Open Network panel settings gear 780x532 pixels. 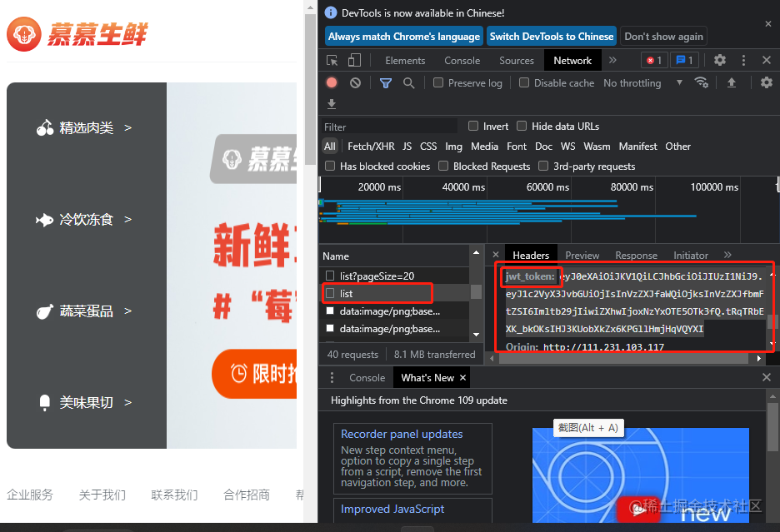[767, 82]
